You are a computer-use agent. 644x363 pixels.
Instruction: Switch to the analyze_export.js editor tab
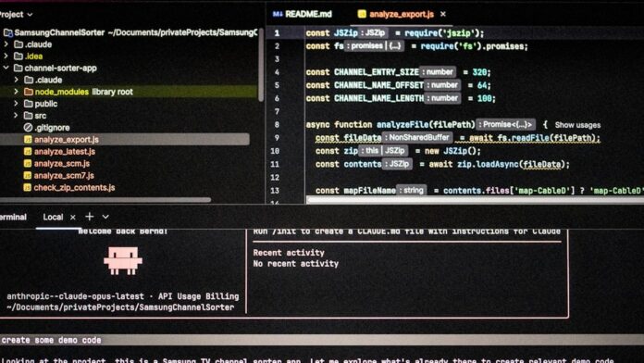pyautogui.click(x=402, y=14)
